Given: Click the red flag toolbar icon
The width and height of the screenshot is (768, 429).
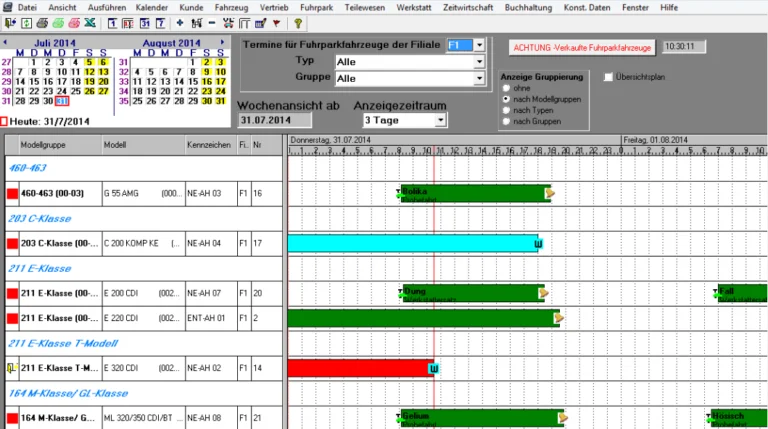Looking at the screenshot, I should [277, 23].
